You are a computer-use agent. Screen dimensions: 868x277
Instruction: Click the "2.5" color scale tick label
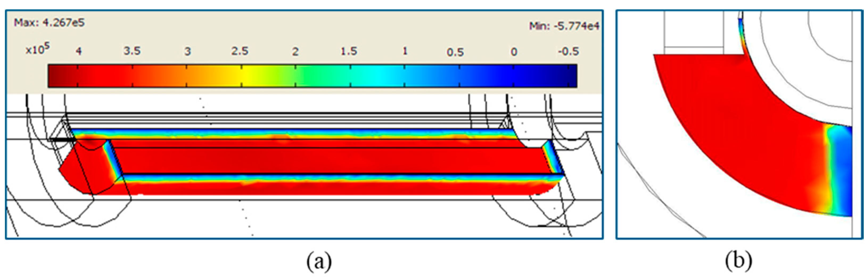tap(240, 51)
